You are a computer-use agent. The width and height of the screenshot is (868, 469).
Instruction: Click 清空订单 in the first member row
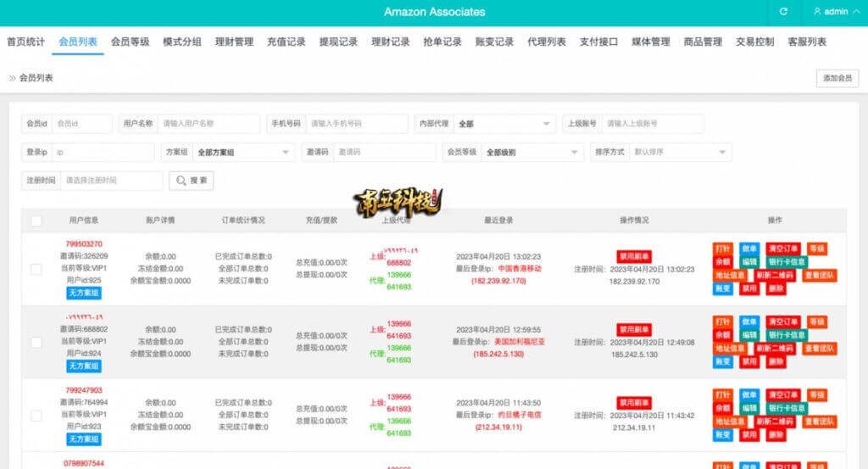pos(783,249)
